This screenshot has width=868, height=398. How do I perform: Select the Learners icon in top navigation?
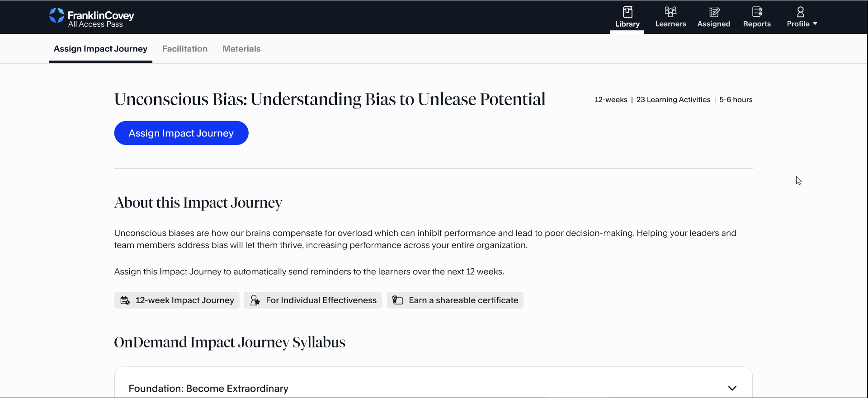tap(670, 13)
